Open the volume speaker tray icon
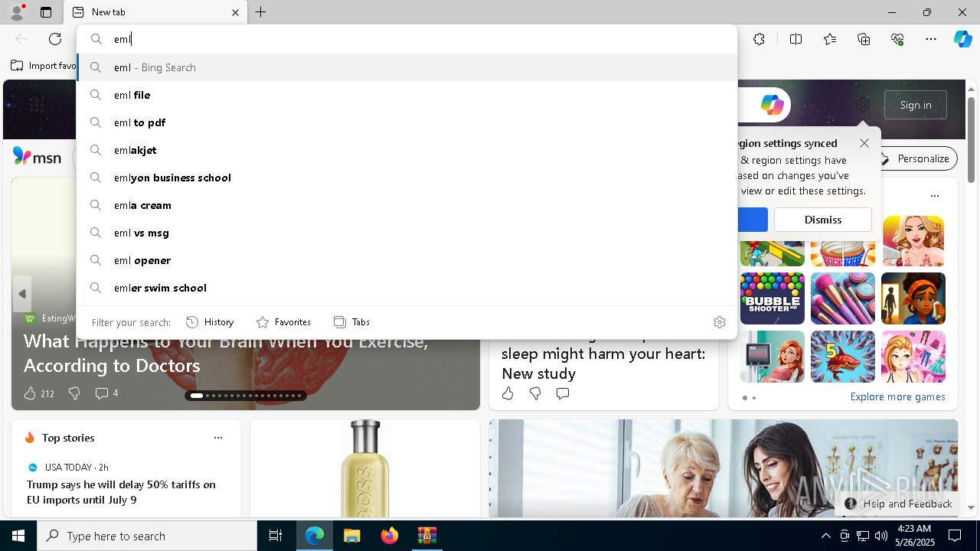 click(x=880, y=536)
